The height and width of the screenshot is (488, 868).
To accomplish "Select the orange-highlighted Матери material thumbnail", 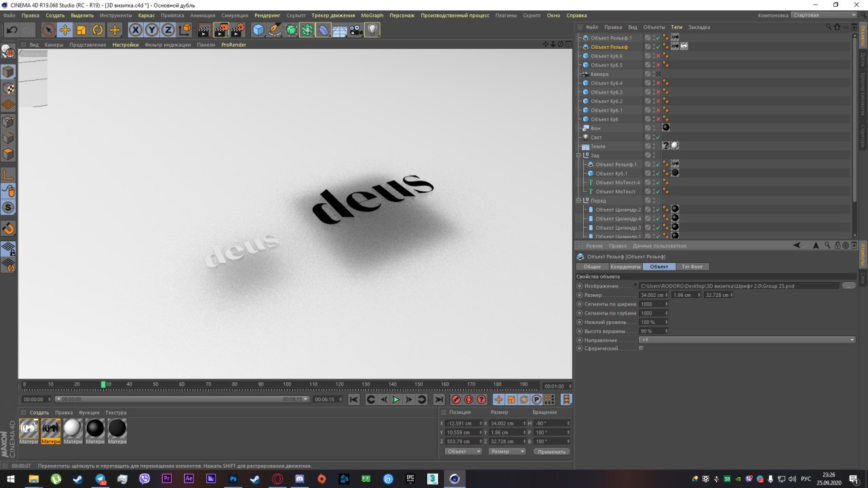I will tap(51, 431).
